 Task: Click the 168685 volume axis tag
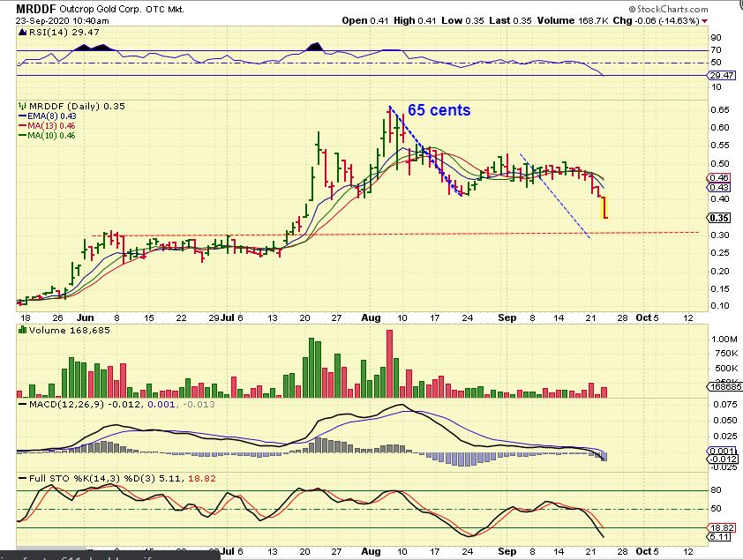[x=724, y=387]
